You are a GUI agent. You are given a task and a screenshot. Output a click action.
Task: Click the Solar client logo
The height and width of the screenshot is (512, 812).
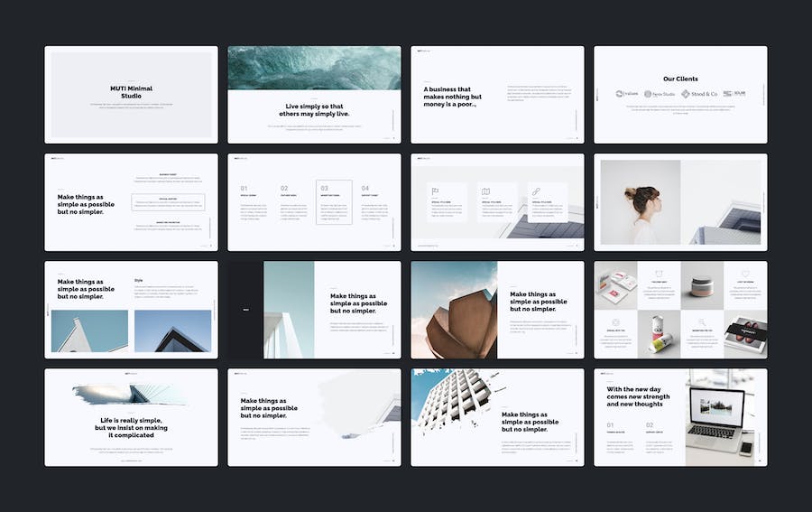click(734, 94)
